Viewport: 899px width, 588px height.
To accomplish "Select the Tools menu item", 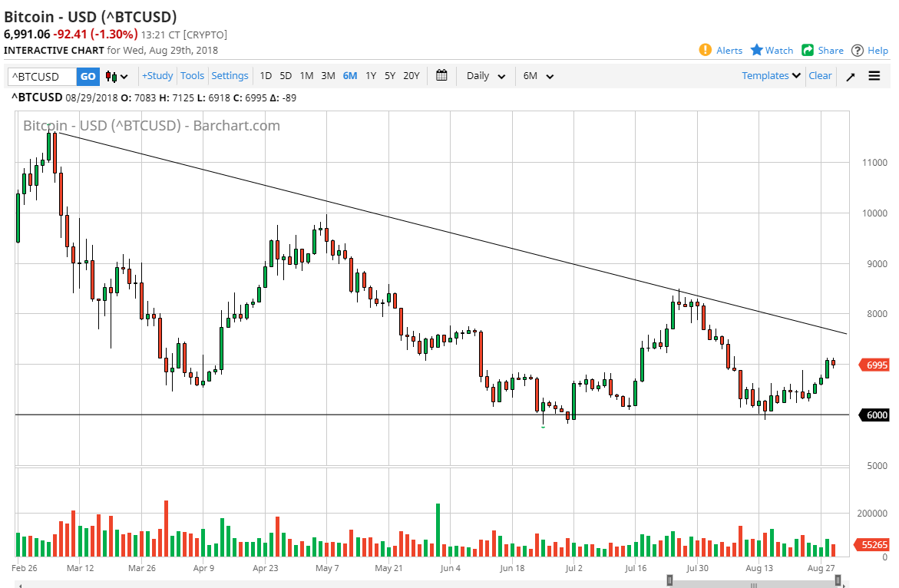I will click(x=192, y=76).
